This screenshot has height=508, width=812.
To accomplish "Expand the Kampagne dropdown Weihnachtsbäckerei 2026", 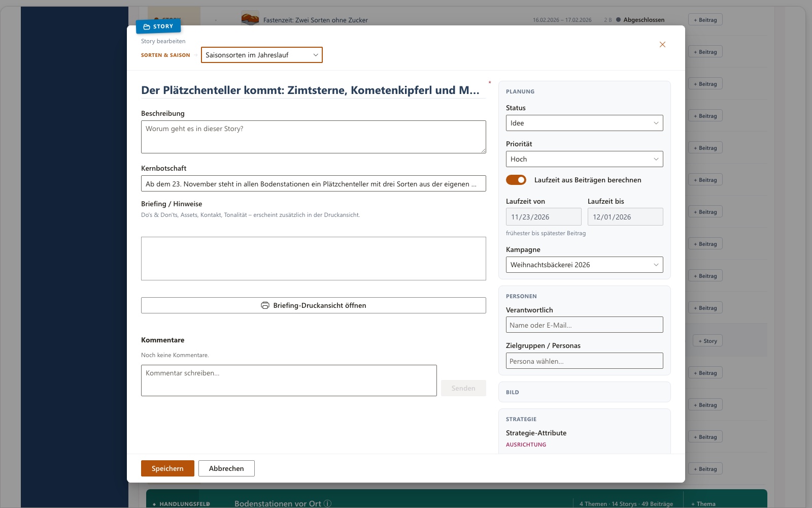I will click(x=584, y=265).
